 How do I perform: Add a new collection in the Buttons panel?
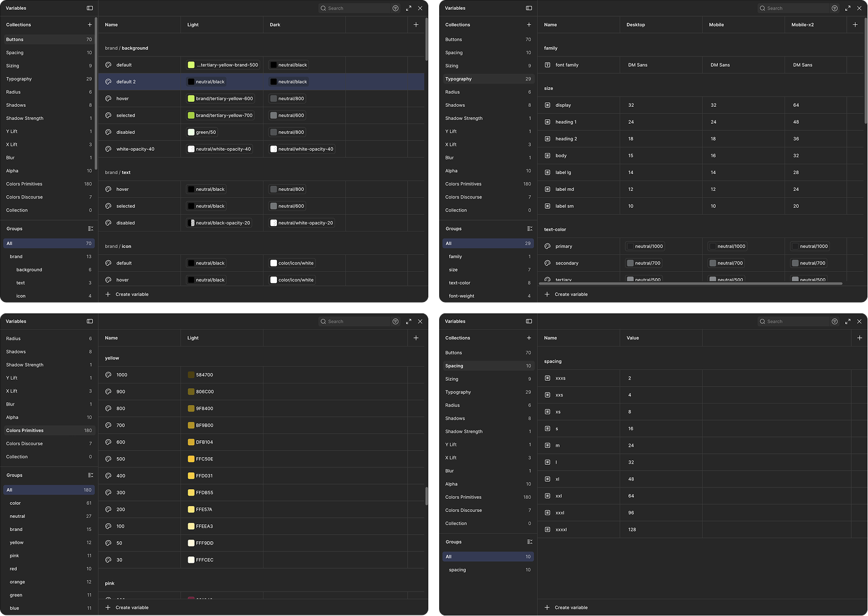point(89,25)
